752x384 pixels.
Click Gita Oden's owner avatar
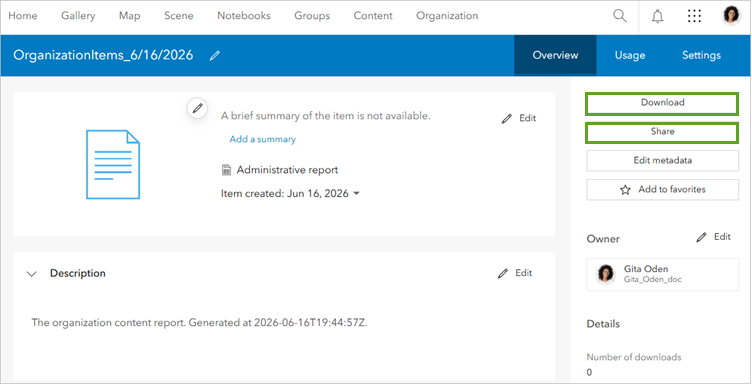pyautogui.click(x=605, y=274)
